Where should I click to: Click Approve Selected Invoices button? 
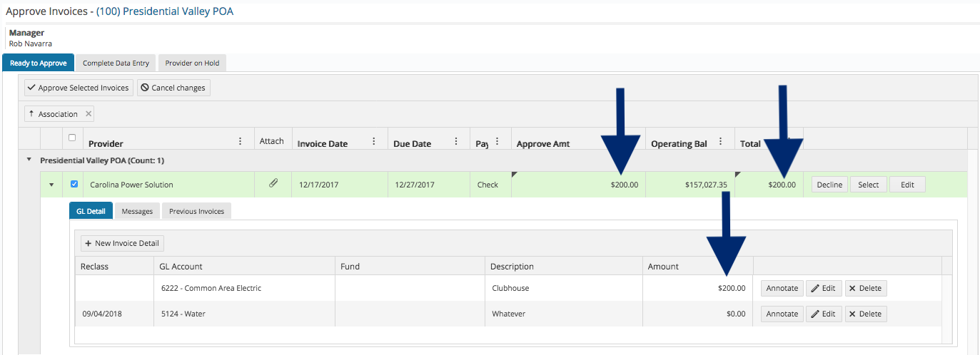click(79, 88)
